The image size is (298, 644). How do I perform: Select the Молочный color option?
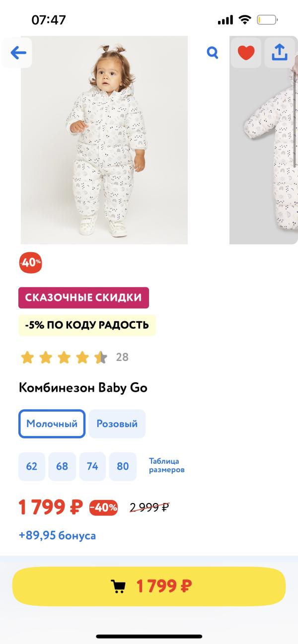[52, 424]
